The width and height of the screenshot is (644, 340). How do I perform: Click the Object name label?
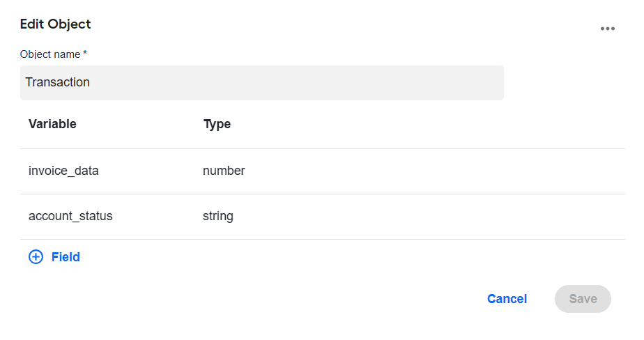click(x=50, y=54)
